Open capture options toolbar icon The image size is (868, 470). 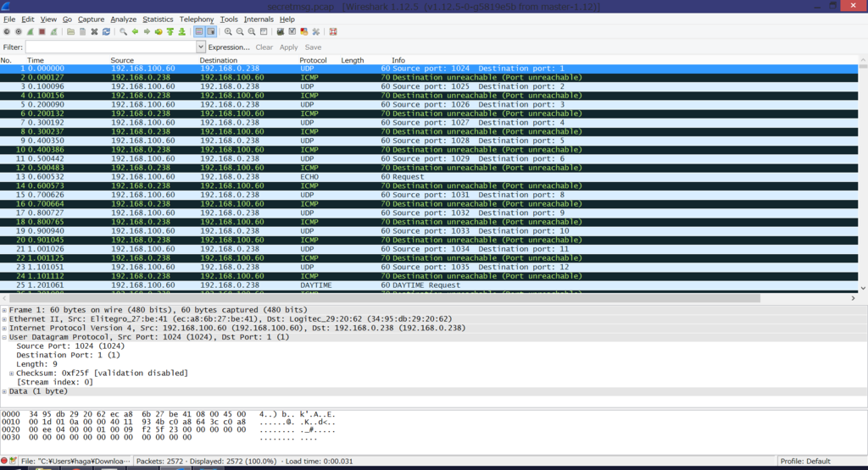click(19, 32)
